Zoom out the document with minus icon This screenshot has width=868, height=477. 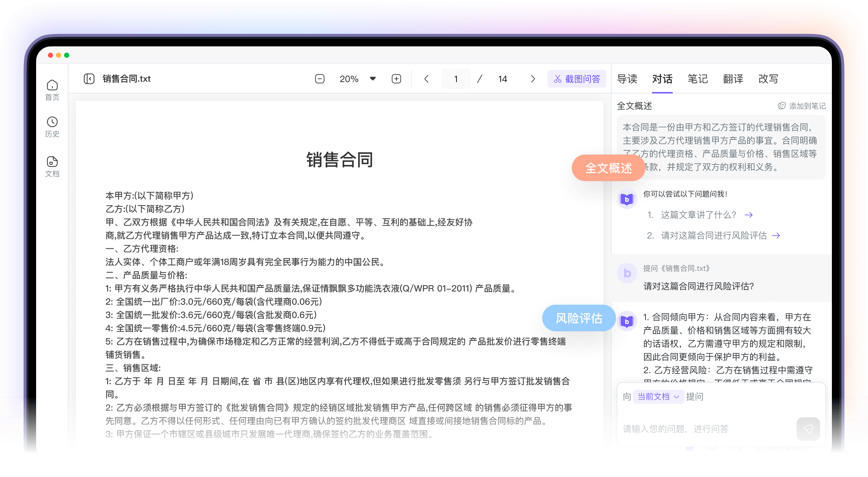pos(320,78)
